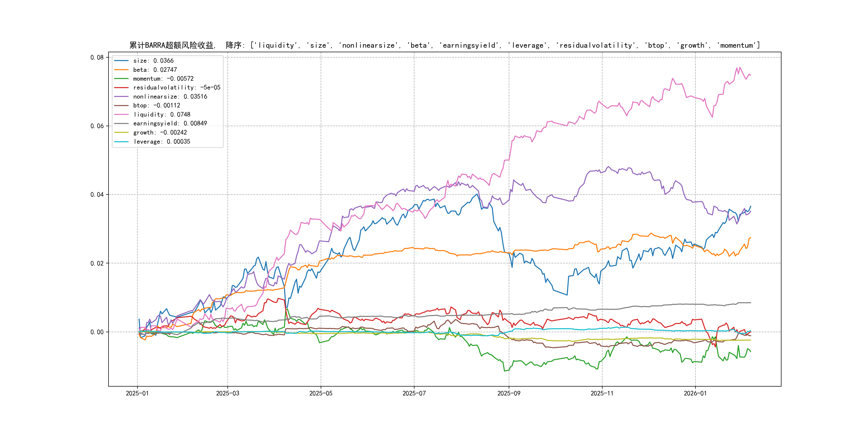Click the orange beta legend line swatch
The image size is (868, 434).
click(x=121, y=70)
